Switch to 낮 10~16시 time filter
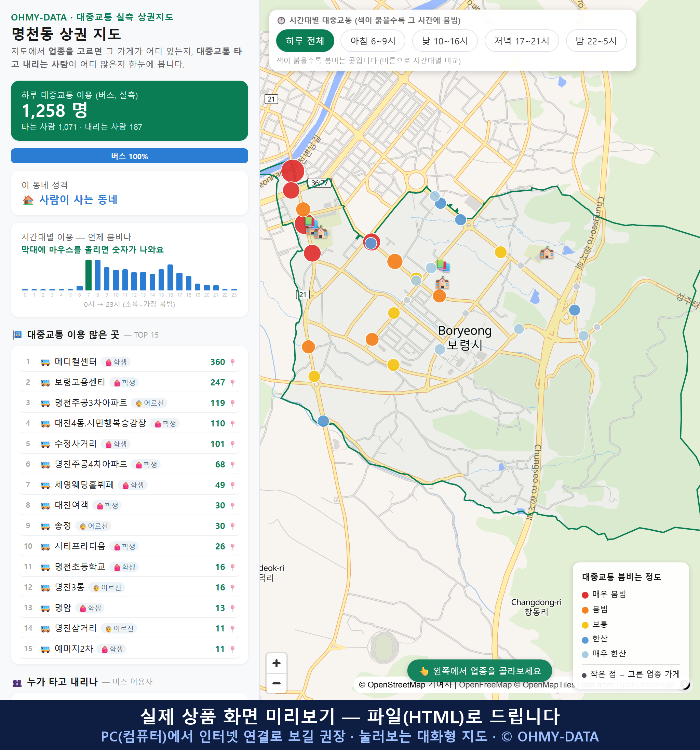Viewport: 700px width, 750px height. point(445,41)
